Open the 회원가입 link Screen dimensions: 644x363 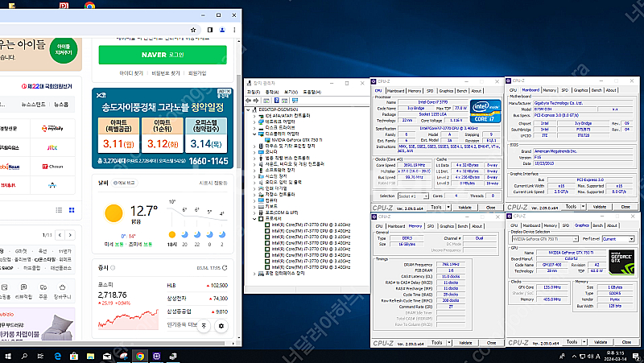[x=197, y=73]
